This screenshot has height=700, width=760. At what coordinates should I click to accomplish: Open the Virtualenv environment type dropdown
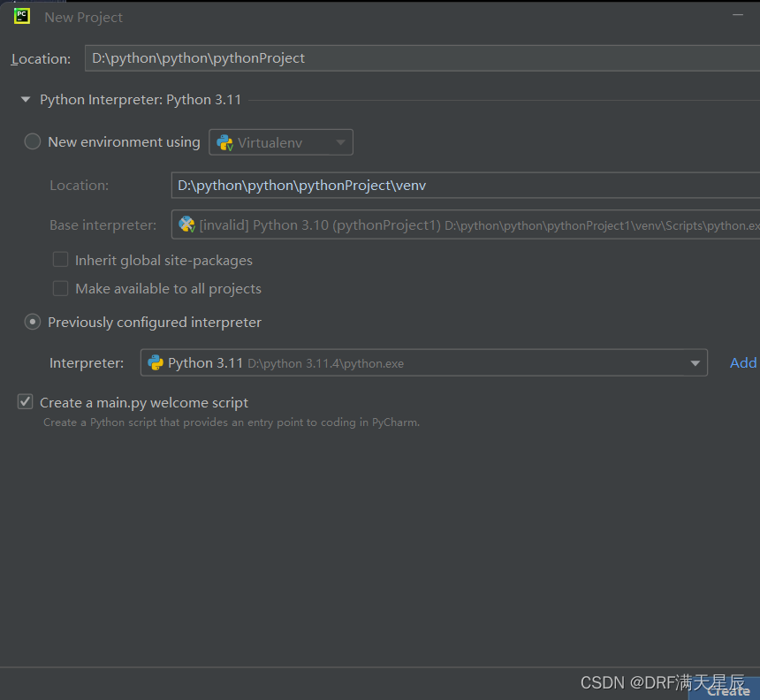point(281,142)
